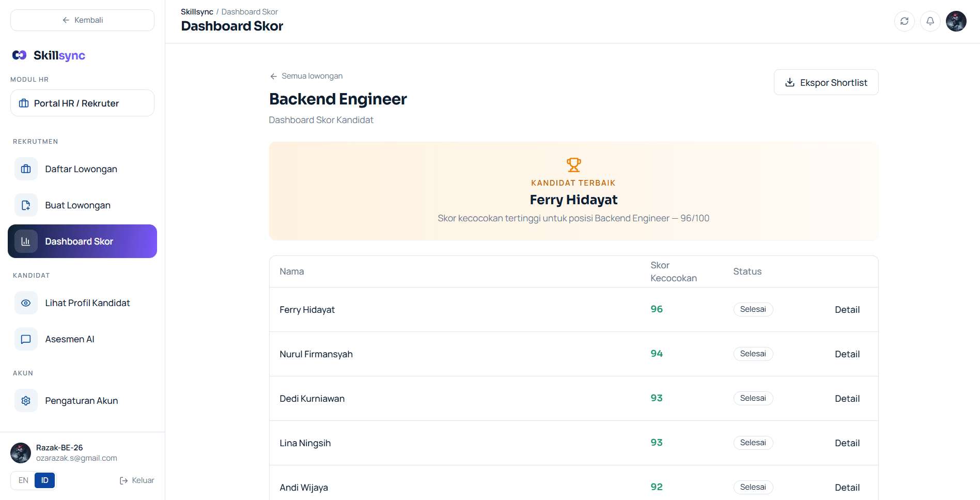Click the Nama column header
Screen dimensions: 980x500
(292, 271)
